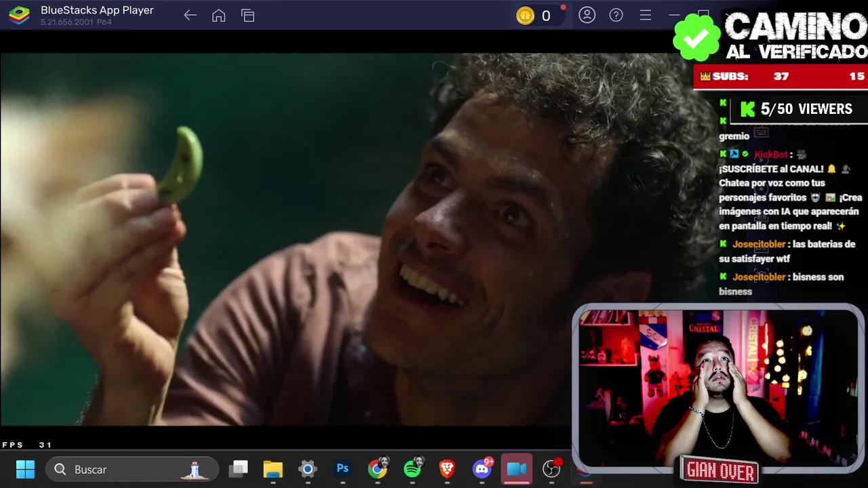Click the FPS 31 counter
This screenshot has height=488, width=868.
[27, 445]
